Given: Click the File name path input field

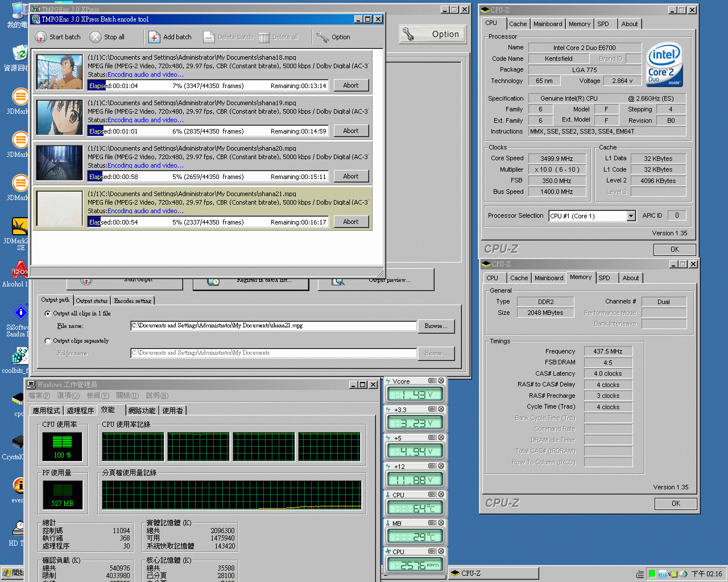Looking at the screenshot, I should click(274, 326).
